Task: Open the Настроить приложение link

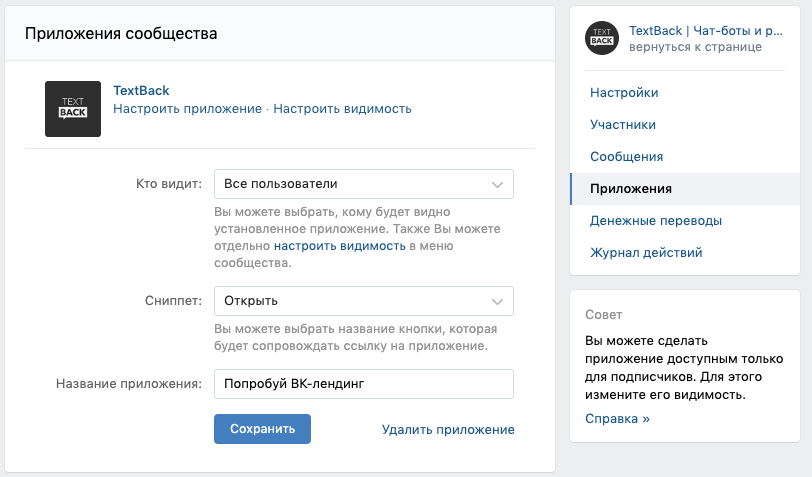Action: pos(187,109)
